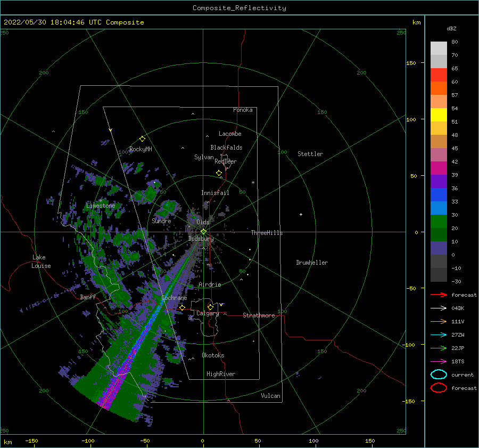Click the pink 42-45 dBZ swatch
This screenshot has width=479, height=448.
(439, 155)
